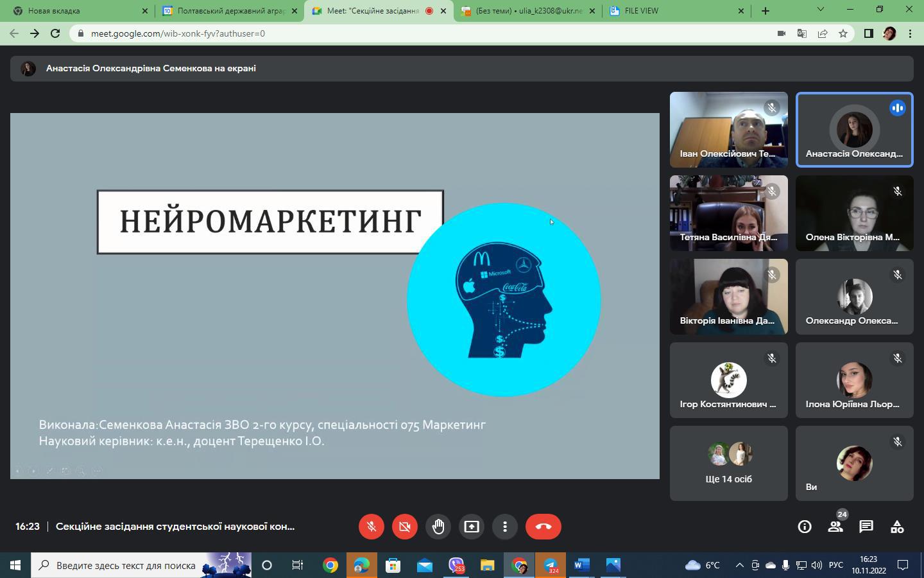
Task: Open a new browser tab
Action: point(766,11)
